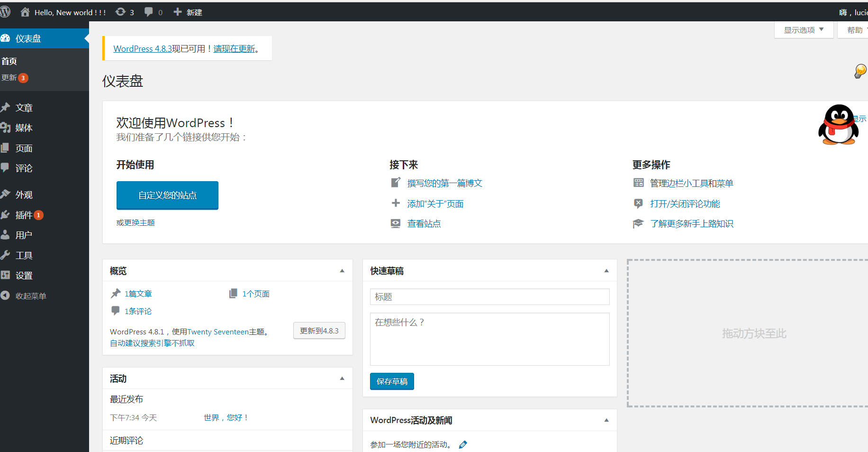Open the site home icon 'Hello, New world'
This screenshot has width=868, height=452.
click(x=25, y=12)
